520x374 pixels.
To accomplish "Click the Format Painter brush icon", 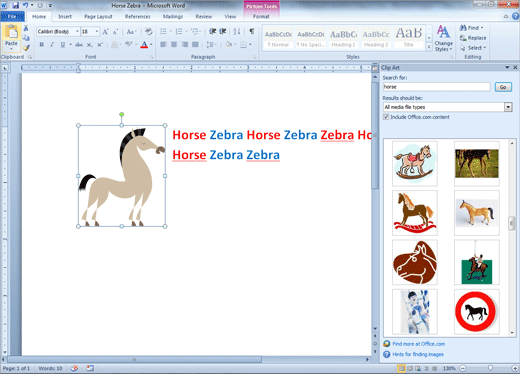I will [x=26, y=48].
